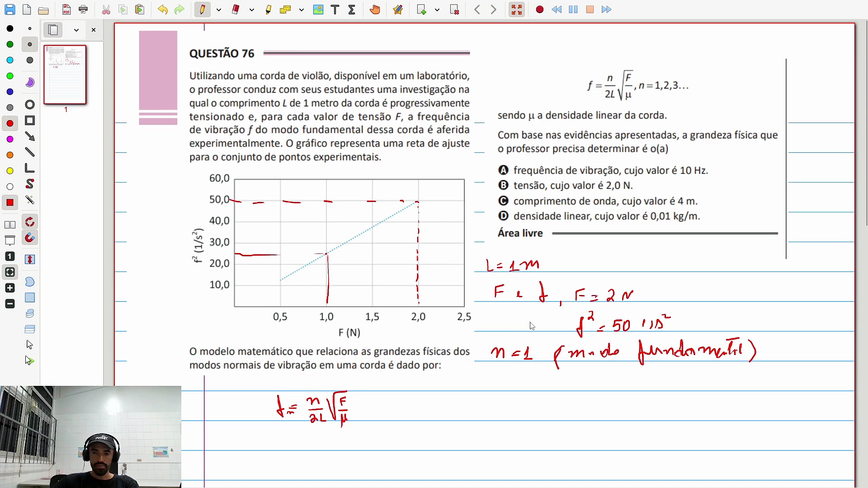Open pen tool options dropdown arrow
Viewport: 868px width, 488px height.
click(219, 9)
